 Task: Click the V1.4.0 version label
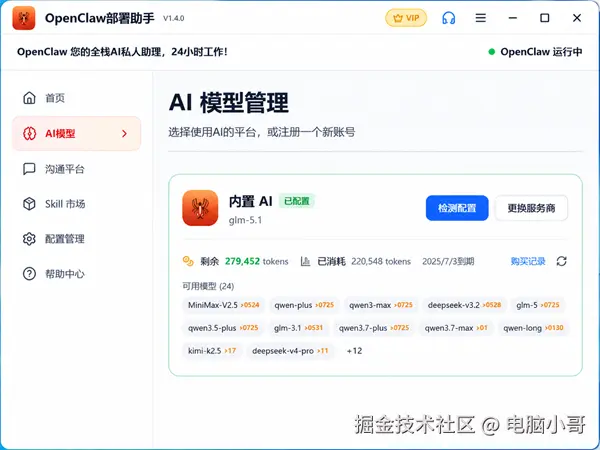[x=174, y=18]
